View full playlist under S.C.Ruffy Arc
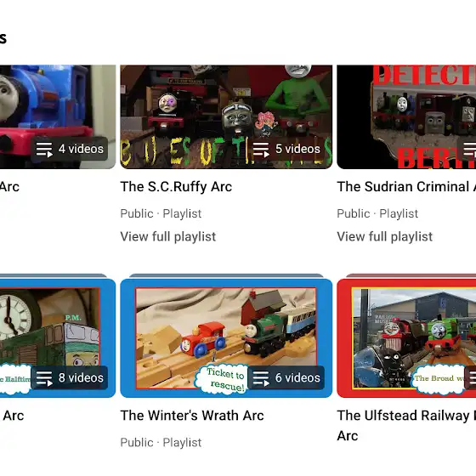Image resolution: width=476 pixels, height=476 pixels. click(168, 237)
